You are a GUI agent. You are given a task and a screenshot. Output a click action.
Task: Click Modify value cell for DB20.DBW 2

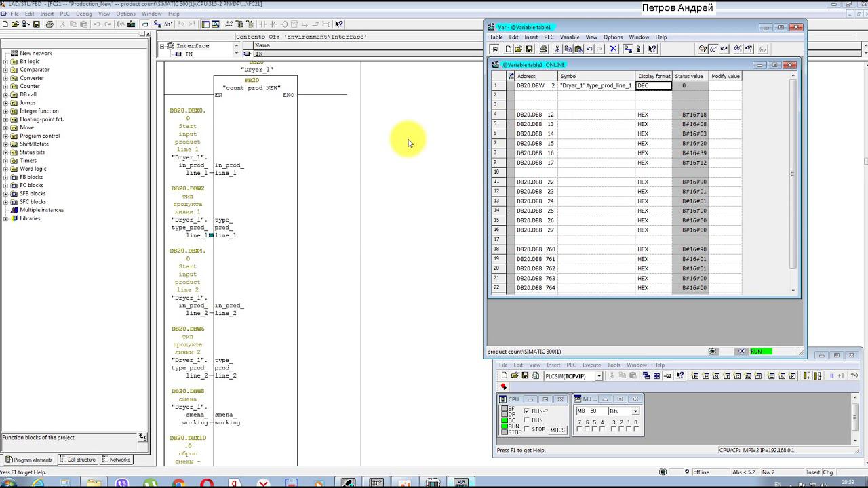725,86
